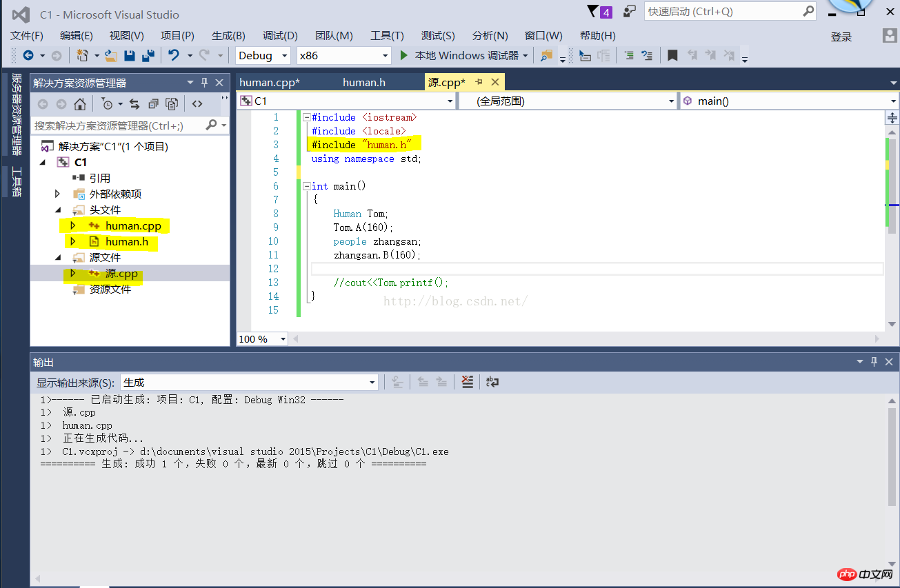Click the Collapse All icon in Solution Explorer
Image resolution: width=900 pixels, height=588 pixels.
click(153, 104)
